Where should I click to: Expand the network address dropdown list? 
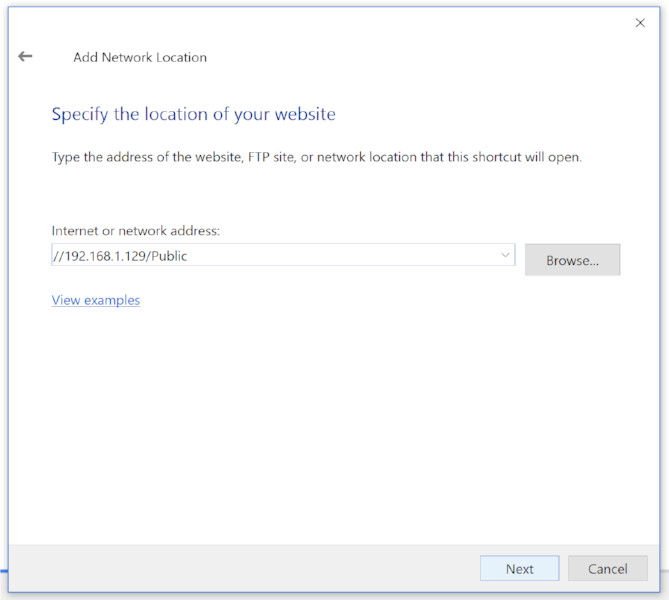tap(505, 256)
